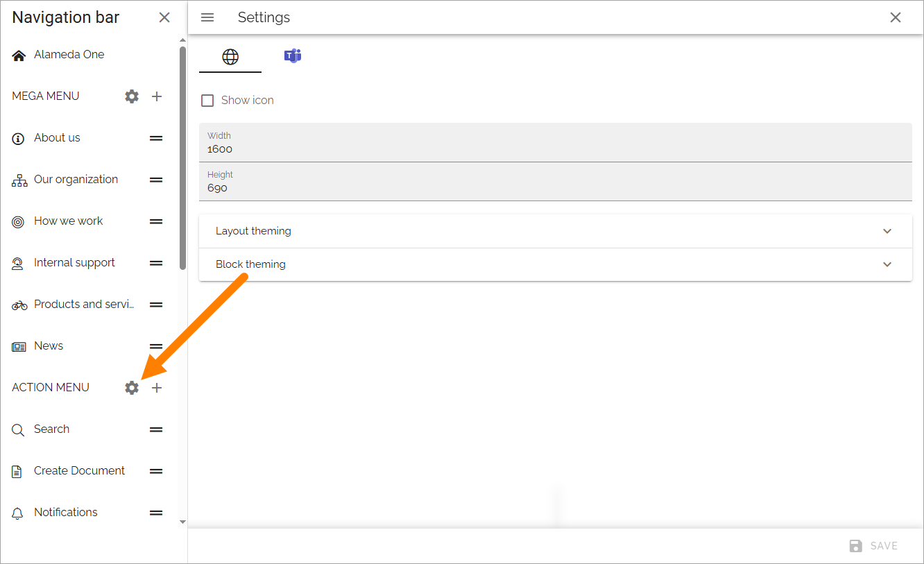This screenshot has width=924, height=564.
Task: Click the scrollbar down arrow in navigation list
Action: tap(182, 522)
